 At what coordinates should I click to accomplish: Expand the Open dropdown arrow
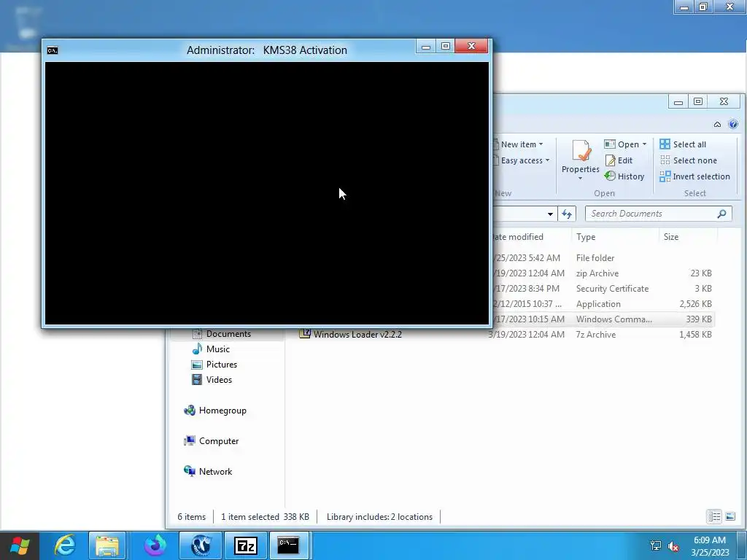click(645, 144)
